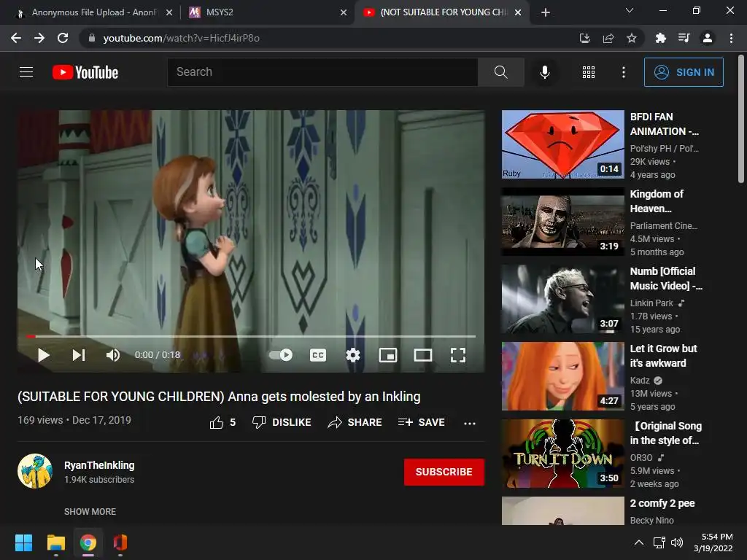Image resolution: width=747 pixels, height=560 pixels.
Task: Open the RyanTheInkling channel name link
Action: pyautogui.click(x=99, y=465)
